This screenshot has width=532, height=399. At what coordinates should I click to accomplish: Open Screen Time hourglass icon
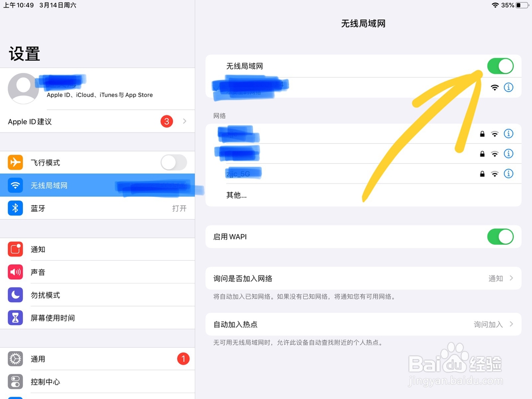tap(15, 318)
